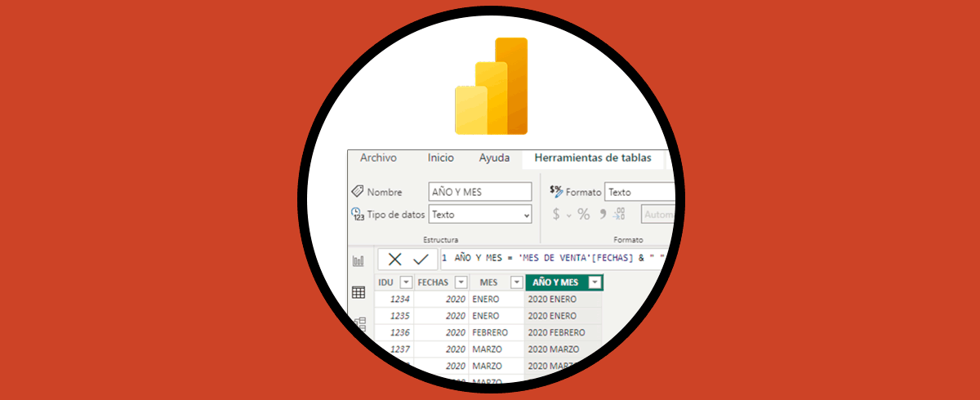Click the decimal places Automático field
This screenshot has width=980, height=400.
658,215
